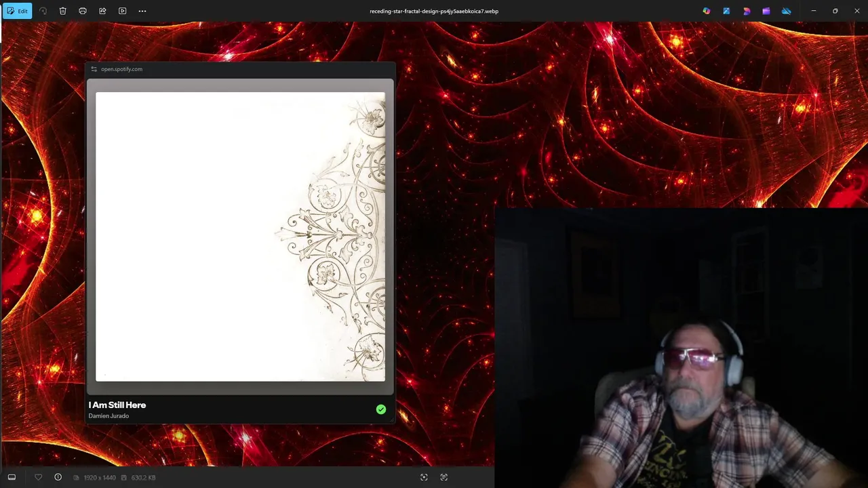Click the file name in the title bar
868x488 pixels.
click(x=434, y=11)
